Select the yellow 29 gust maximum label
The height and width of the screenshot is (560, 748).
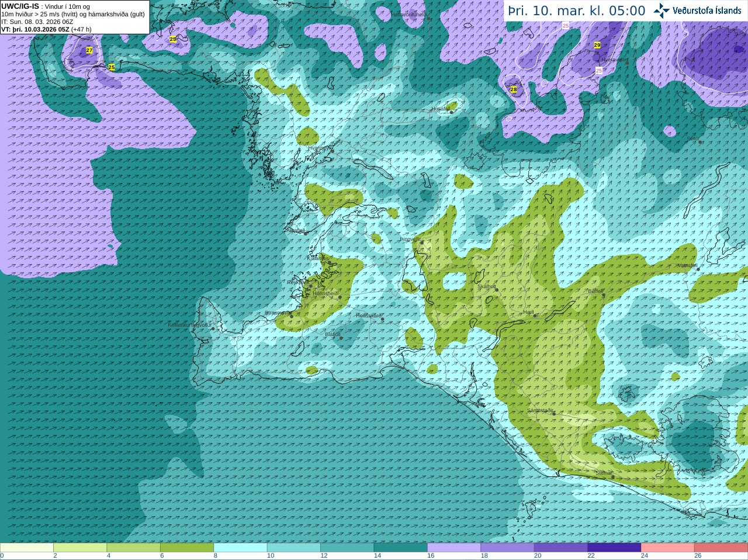pos(597,45)
